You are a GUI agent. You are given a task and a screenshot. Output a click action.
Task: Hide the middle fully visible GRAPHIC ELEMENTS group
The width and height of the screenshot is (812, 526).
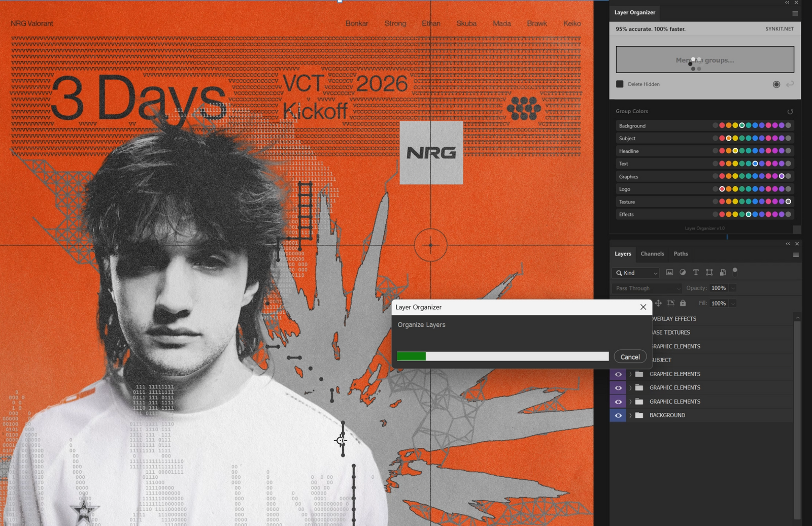click(x=618, y=388)
